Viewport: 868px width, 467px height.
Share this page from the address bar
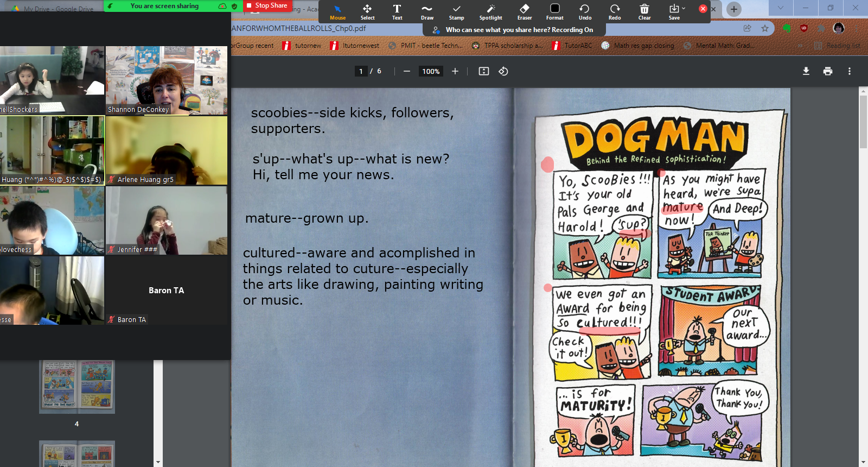click(748, 28)
